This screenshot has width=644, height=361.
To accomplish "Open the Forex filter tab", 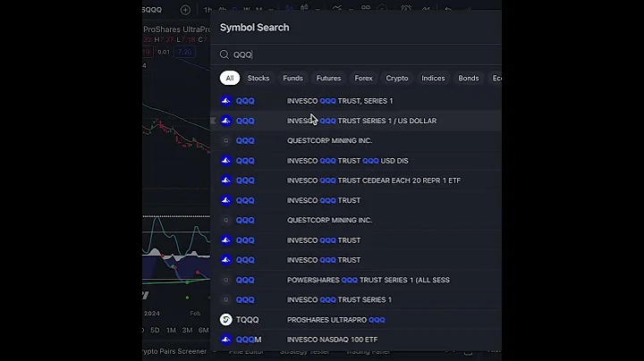I will pyautogui.click(x=363, y=78).
